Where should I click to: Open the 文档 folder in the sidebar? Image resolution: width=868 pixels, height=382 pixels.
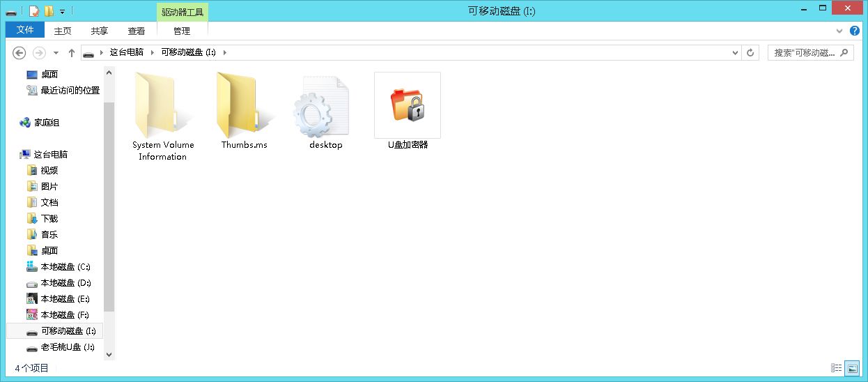point(49,203)
